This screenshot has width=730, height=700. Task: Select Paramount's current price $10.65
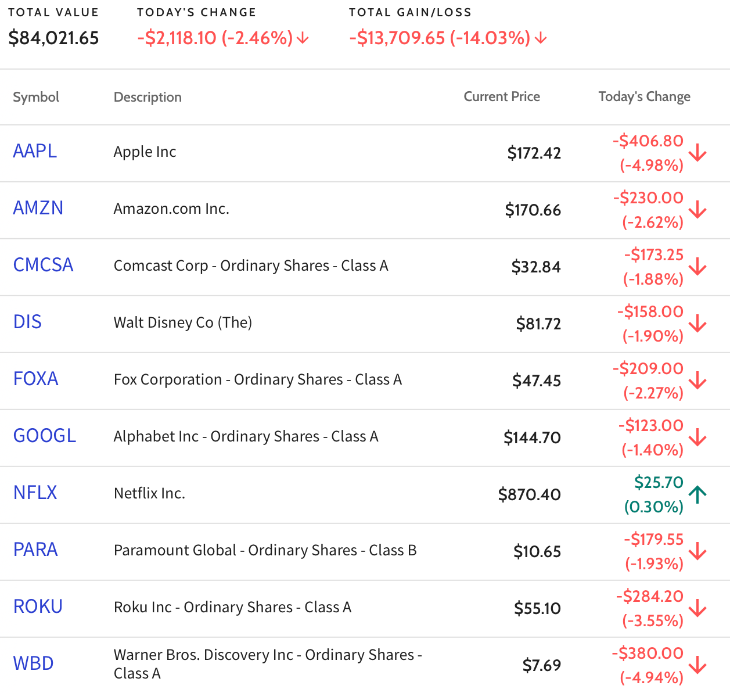pos(537,551)
